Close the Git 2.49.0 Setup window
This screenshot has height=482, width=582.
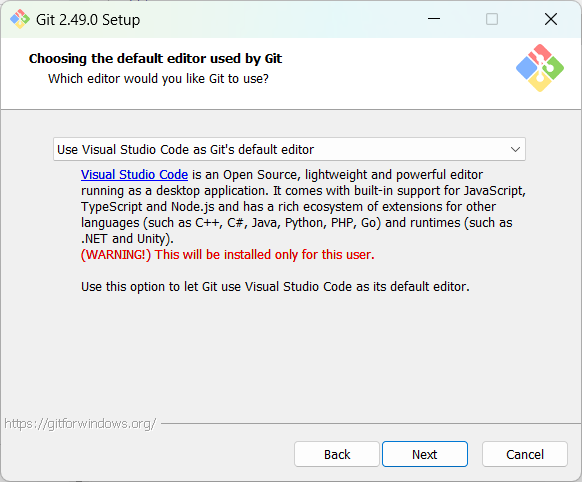coord(551,19)
